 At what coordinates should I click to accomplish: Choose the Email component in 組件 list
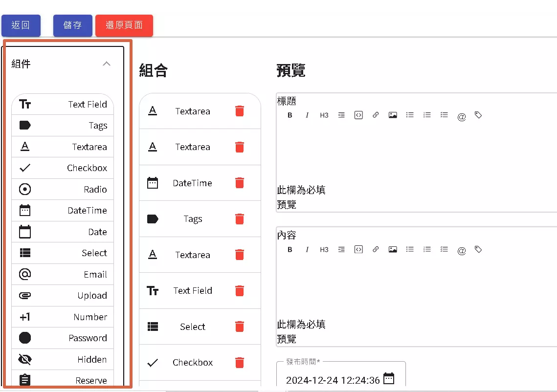tap(63, 274)
